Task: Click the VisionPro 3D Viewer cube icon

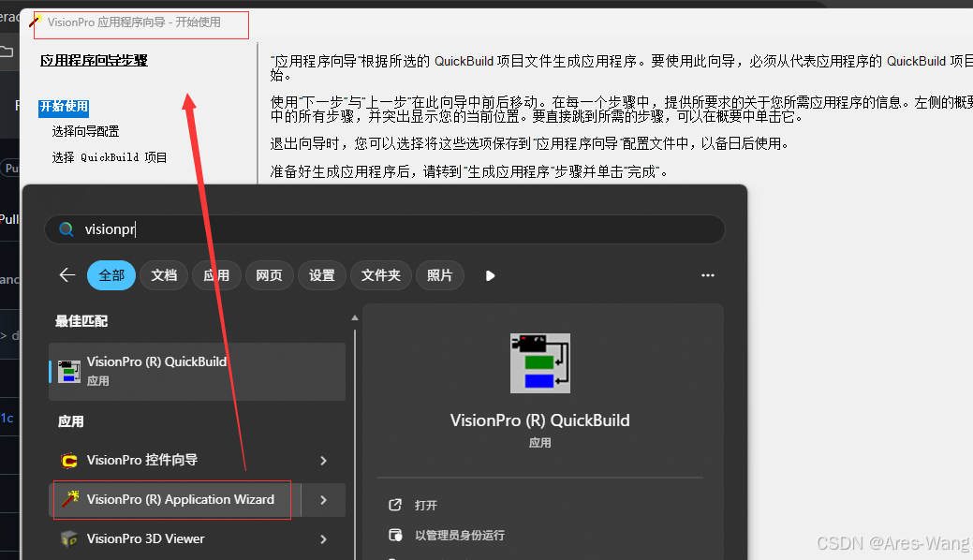Action: [x=69, y=538]
